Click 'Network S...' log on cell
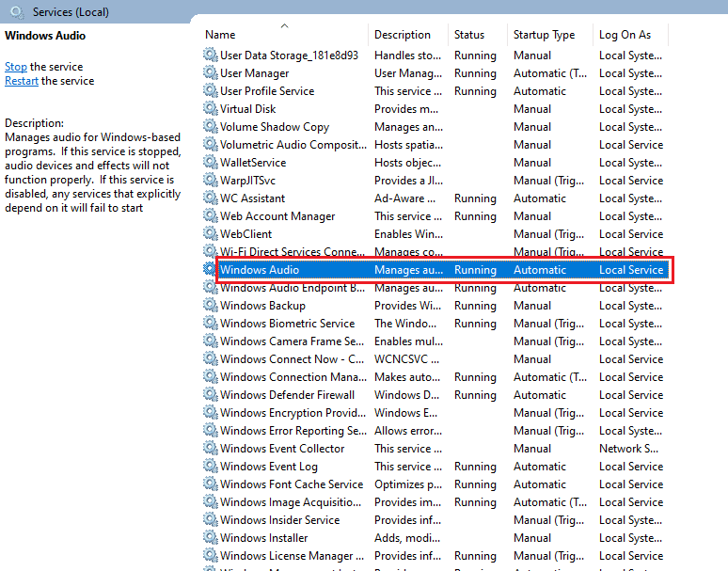The width and height of the screenshot is (728, 571). [x=628, y=449]
